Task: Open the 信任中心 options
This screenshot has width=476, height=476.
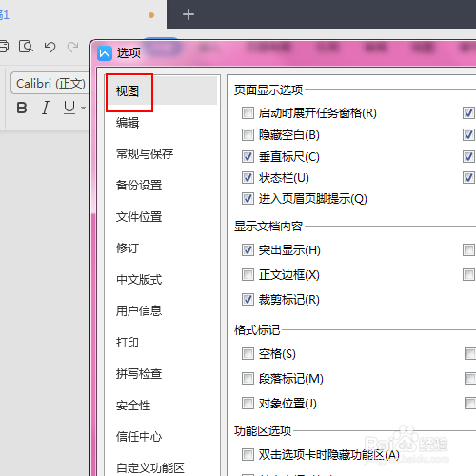Action: click(x=139, y=436)
